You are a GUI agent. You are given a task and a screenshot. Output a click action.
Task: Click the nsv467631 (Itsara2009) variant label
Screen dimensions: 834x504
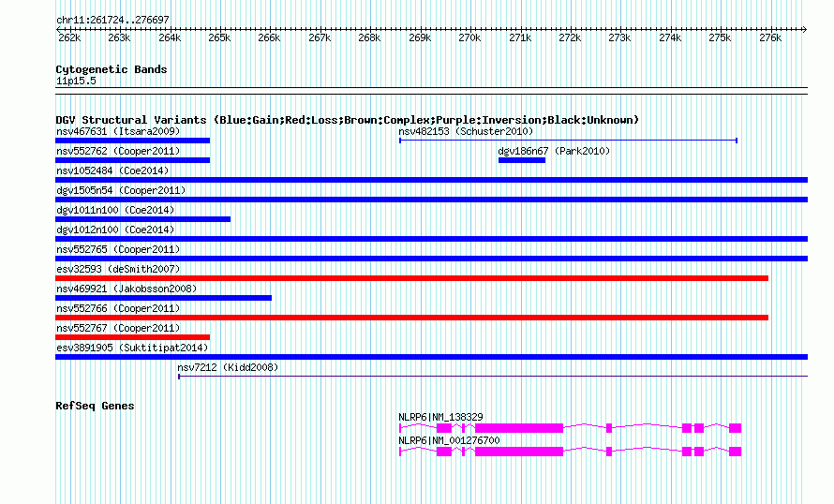click(x=118, y=131)
